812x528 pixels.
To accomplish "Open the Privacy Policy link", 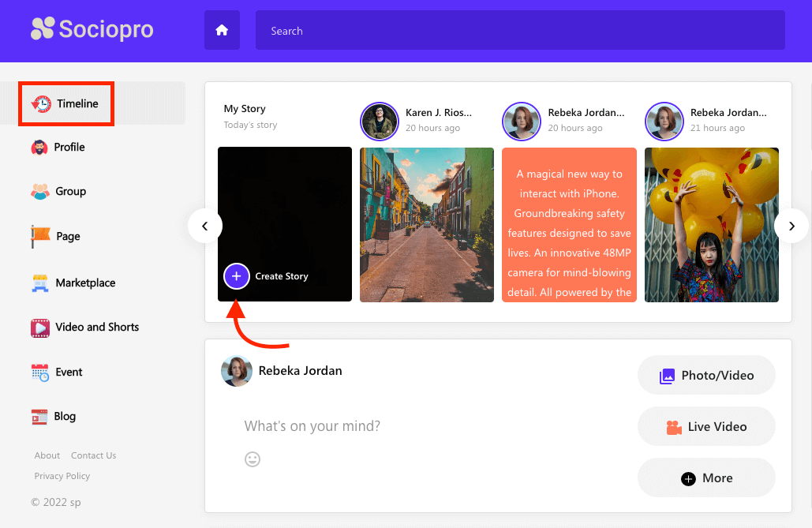I will tap(62, 476).
